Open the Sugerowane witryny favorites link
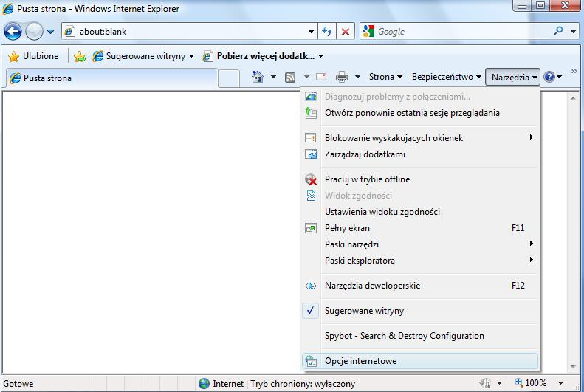The image size is (584, 392). [143, 56]
